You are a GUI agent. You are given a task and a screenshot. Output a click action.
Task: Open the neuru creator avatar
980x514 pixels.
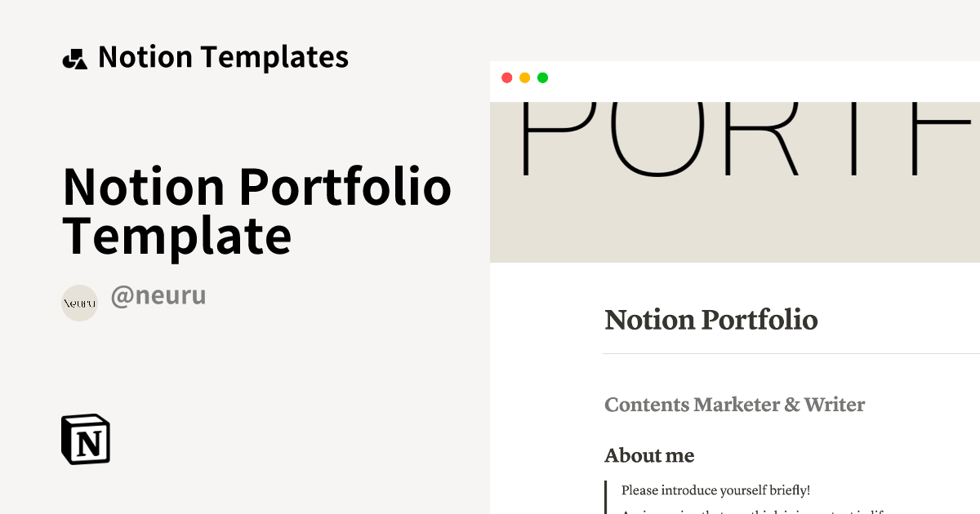coord(79,303)
